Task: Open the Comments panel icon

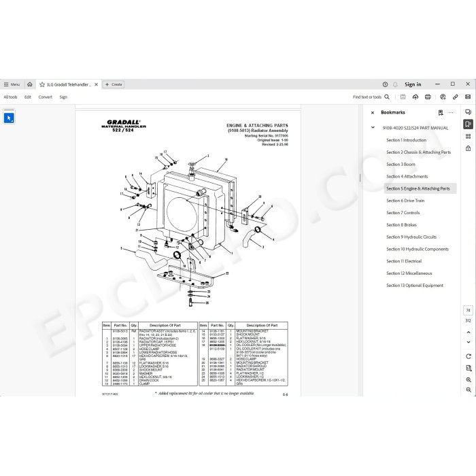Action: 468,112
